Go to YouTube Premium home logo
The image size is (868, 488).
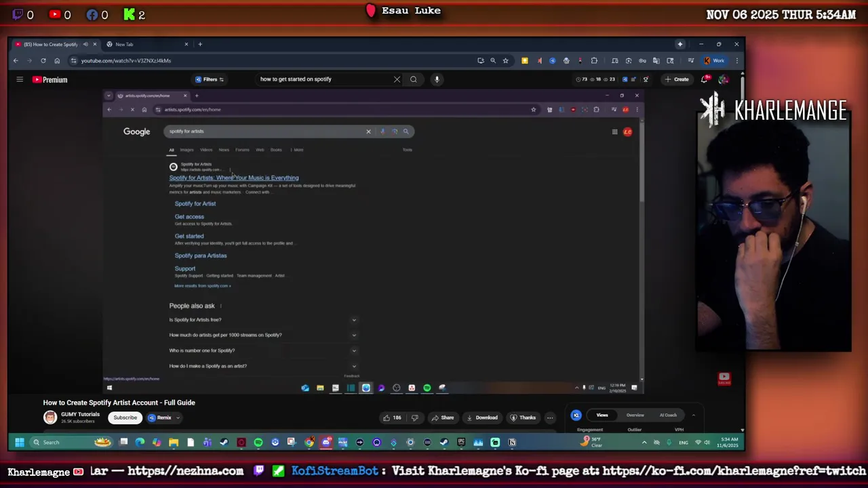pyautogui.click(x=50, y=79)
